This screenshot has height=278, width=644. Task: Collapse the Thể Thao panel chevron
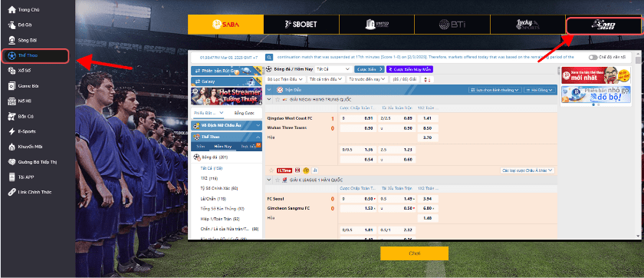(258, 137)
